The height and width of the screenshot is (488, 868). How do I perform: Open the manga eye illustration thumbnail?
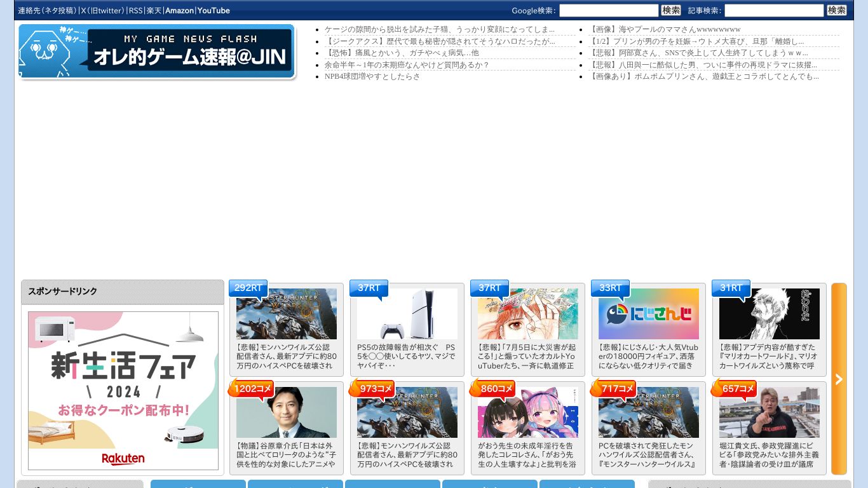pos(528,314)
